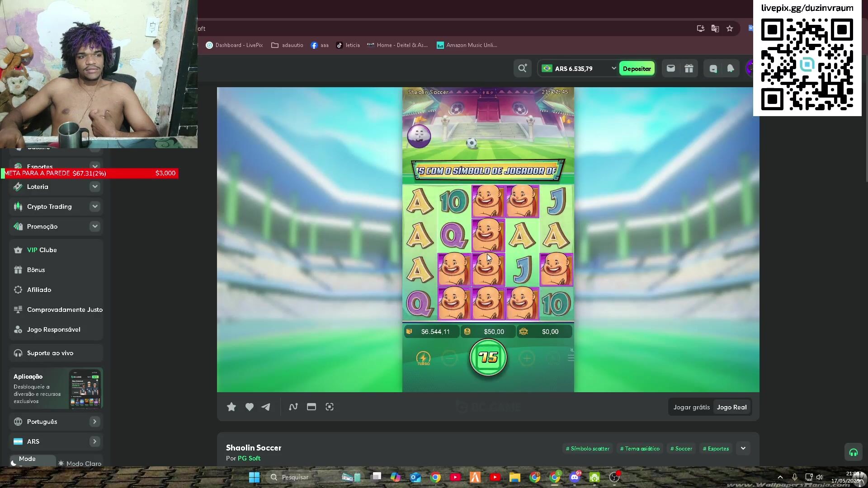Open the gift rewards icon in header

coord(689,69)
